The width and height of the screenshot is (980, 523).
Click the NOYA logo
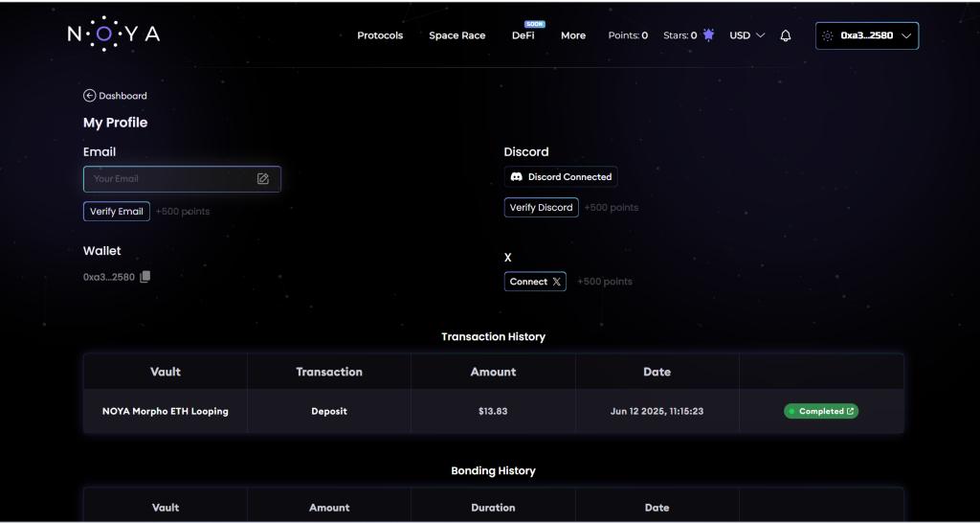pyautogui.click(x=114, y=34)
